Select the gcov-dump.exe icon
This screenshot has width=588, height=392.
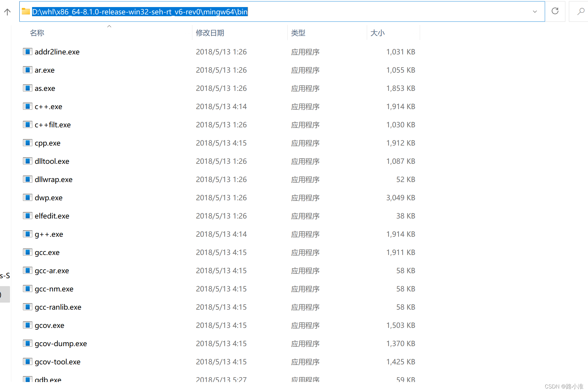27,343
